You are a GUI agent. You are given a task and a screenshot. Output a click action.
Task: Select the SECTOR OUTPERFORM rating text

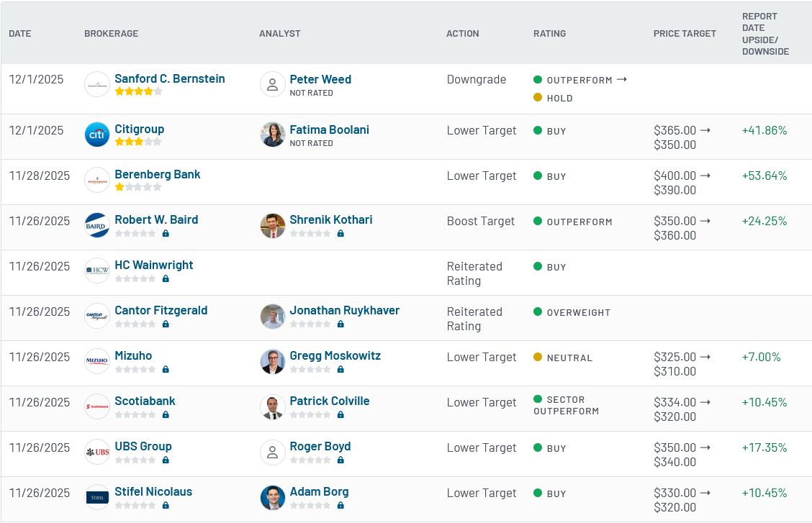[x=566, y=406]
